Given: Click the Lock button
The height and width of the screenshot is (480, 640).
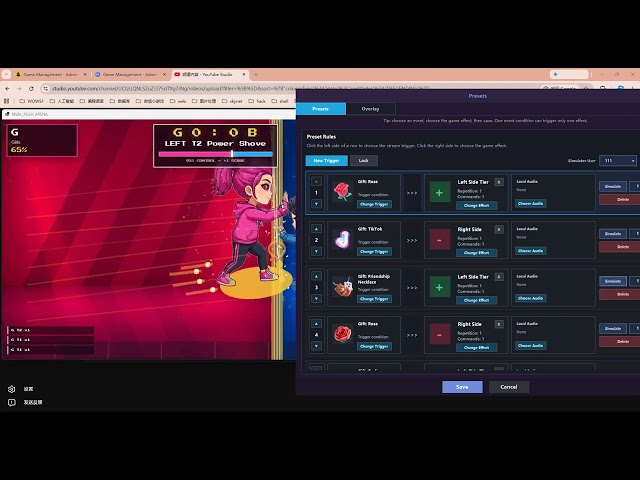Looking at the screenshot, I should point(364,160).
